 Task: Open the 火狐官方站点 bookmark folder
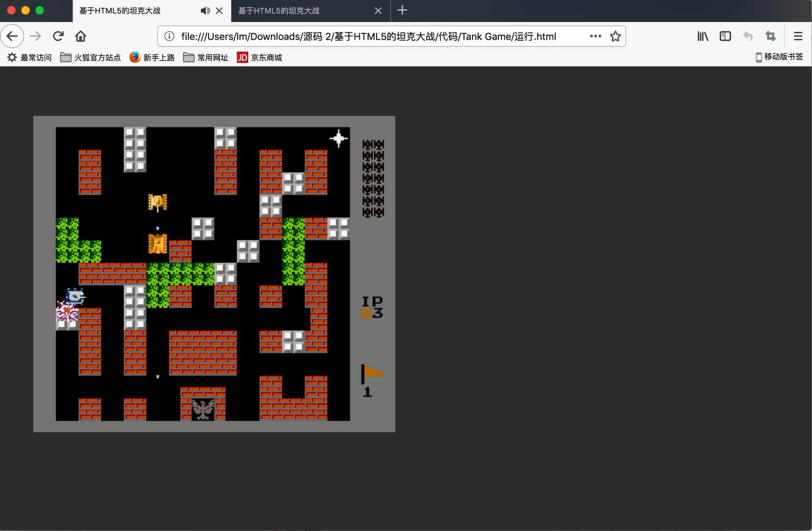coord(91,58)
